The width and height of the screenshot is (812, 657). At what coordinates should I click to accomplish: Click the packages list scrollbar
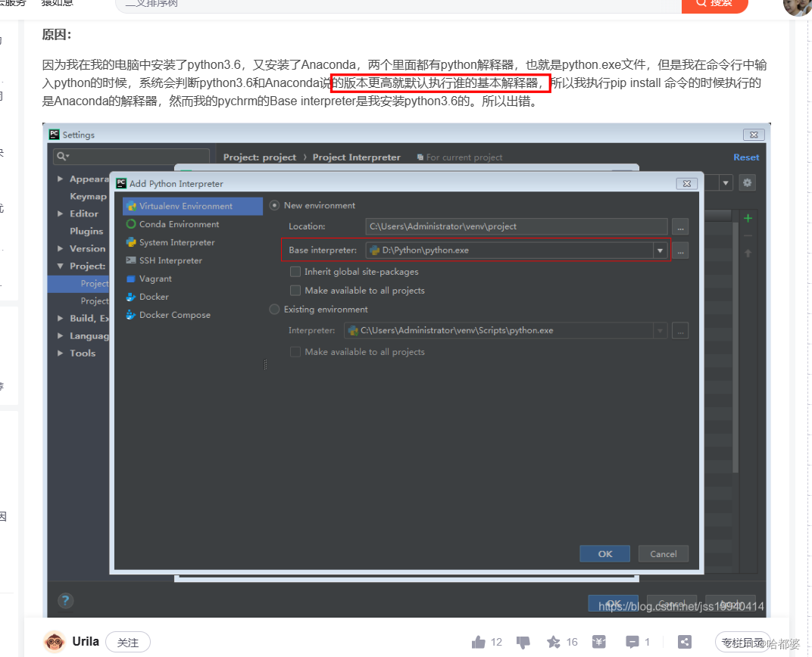pos(735,347)
